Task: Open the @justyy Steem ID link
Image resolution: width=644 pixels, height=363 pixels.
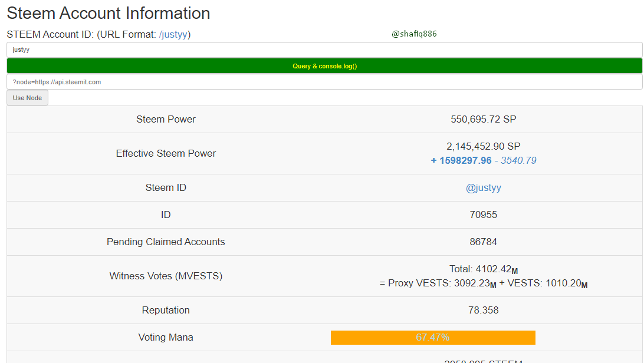Action: click(x=484, y=187)
